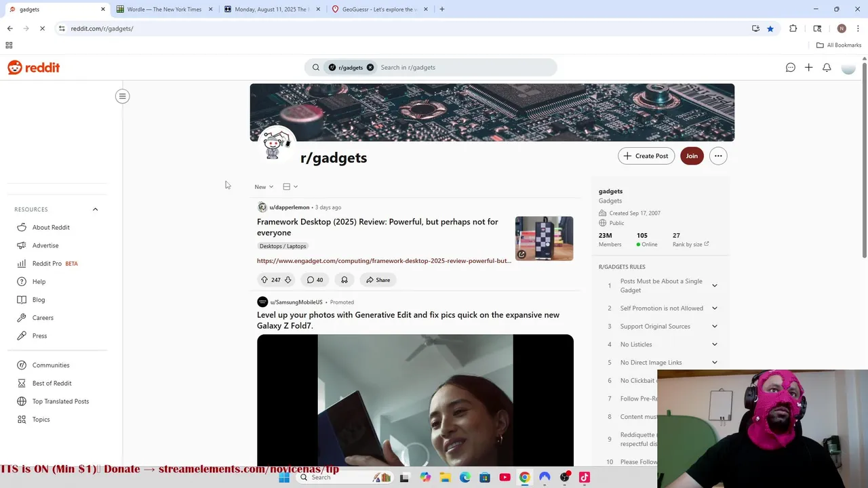Open Rank by size link

690,245
